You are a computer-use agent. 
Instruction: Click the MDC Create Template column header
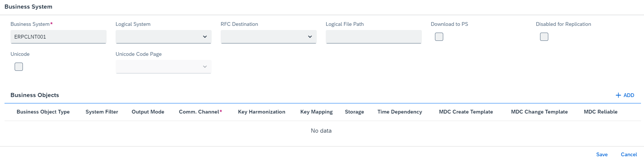466,112
